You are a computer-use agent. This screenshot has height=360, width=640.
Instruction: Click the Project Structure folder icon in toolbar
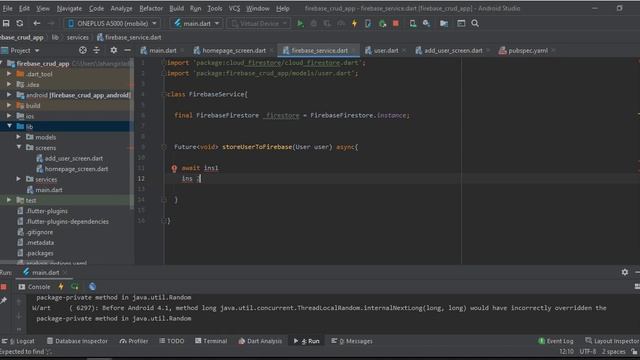444,23
